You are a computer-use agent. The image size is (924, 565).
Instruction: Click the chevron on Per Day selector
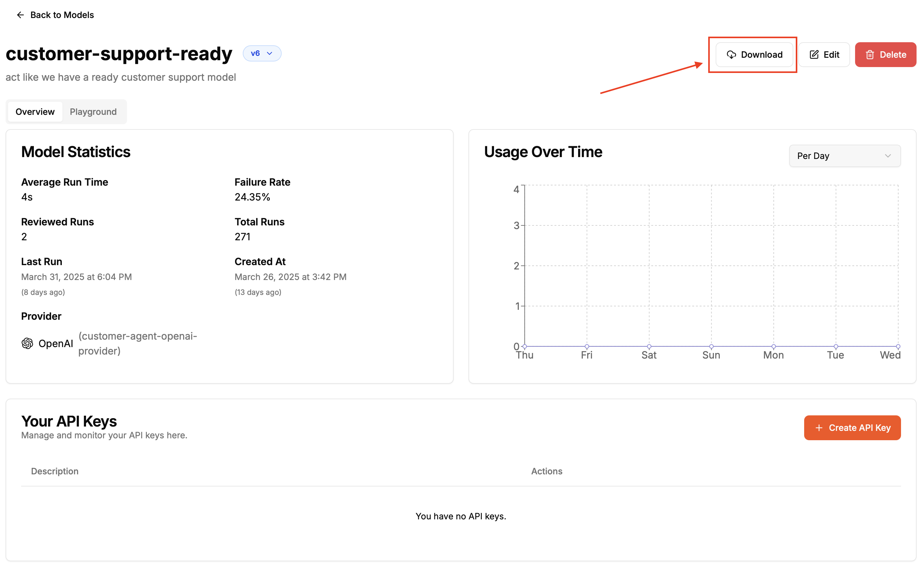tap(887, 156)
